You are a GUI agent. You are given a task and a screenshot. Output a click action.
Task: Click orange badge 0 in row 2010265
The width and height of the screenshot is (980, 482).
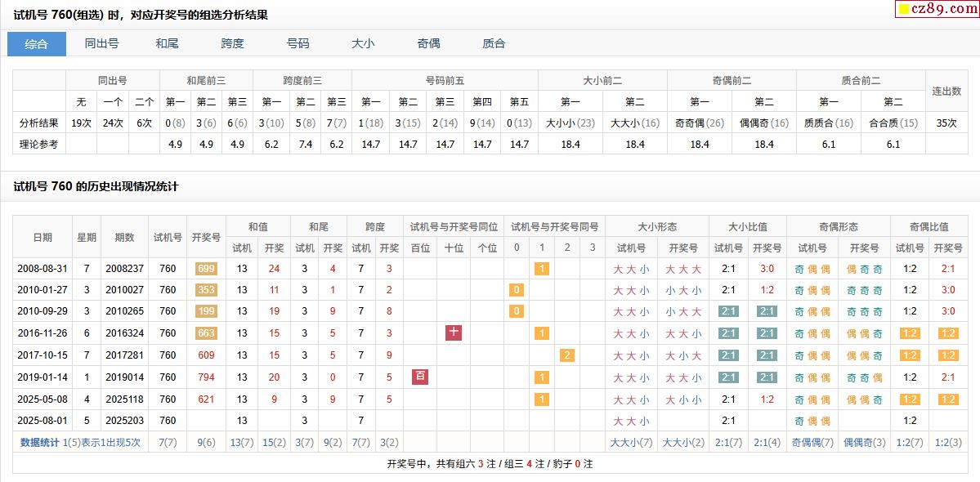tap(517, 311)
